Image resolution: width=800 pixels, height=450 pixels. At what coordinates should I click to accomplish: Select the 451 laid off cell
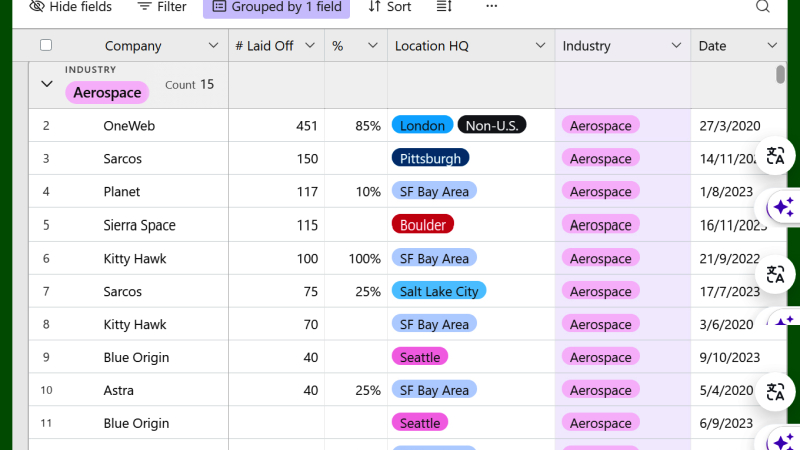point(277,126)
